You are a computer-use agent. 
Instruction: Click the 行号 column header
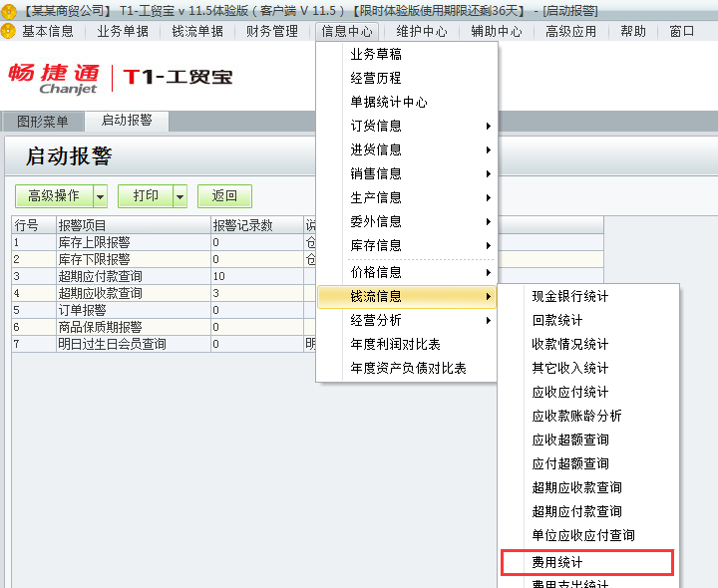pos(34,225)
